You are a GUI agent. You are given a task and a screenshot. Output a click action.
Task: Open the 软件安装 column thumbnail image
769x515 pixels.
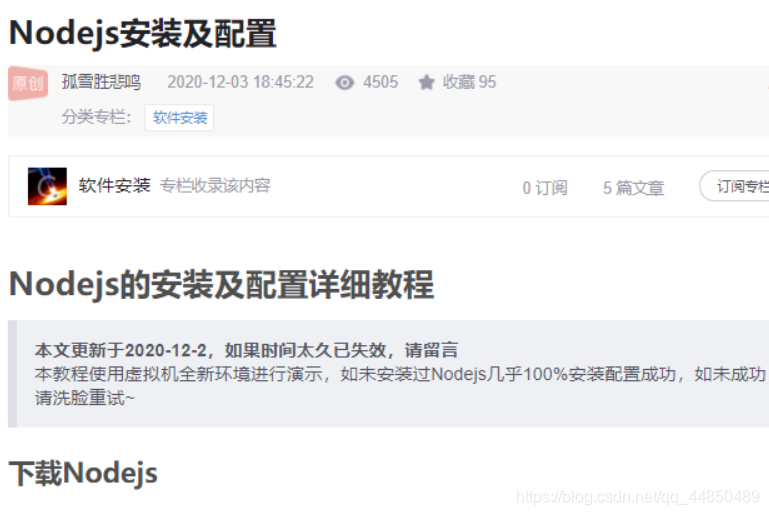[x=47, y=186]
